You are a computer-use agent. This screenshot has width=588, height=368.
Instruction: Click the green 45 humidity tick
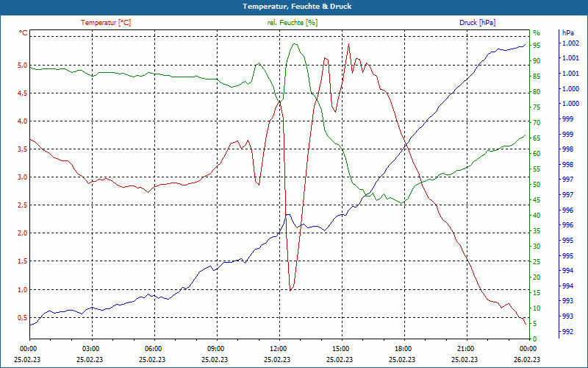[537, 199]
